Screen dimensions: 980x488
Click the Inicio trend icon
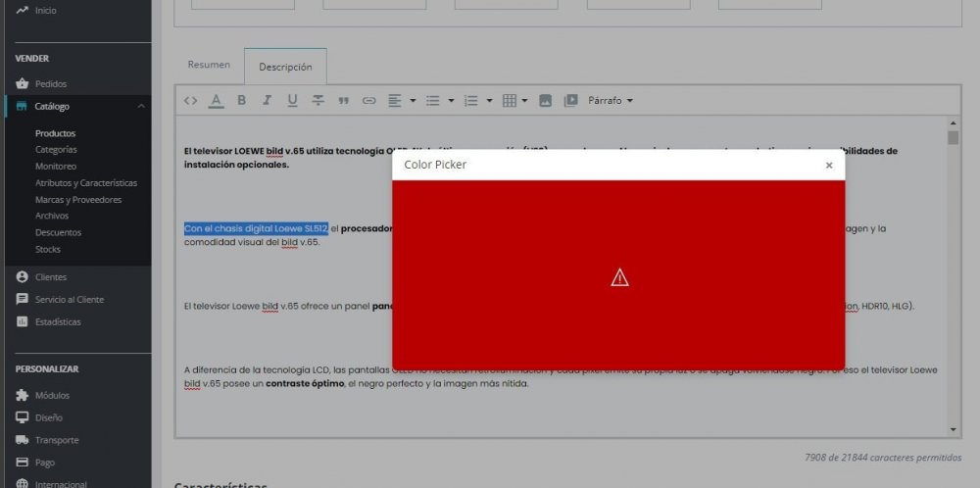click(23, 10)
